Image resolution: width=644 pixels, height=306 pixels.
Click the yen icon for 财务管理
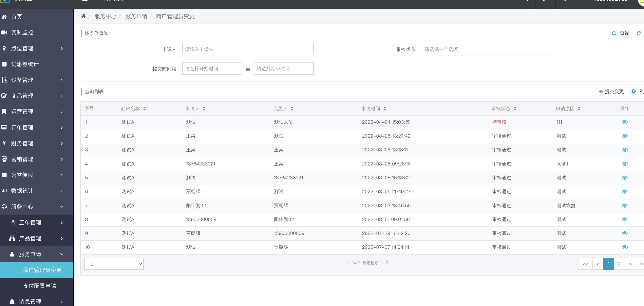[x=4, y=143]
